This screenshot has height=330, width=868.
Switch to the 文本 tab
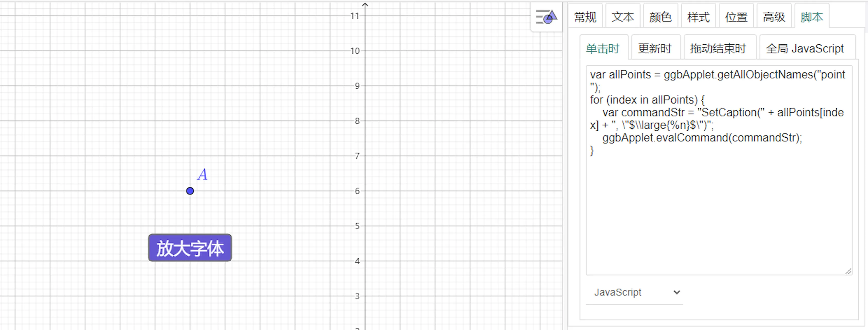[x=623, y=17]
